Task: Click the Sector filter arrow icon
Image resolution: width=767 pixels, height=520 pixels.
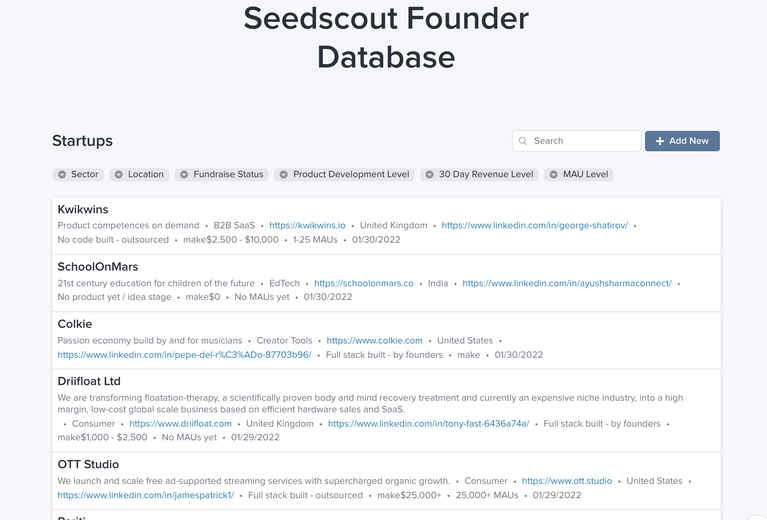Action: 62,175
